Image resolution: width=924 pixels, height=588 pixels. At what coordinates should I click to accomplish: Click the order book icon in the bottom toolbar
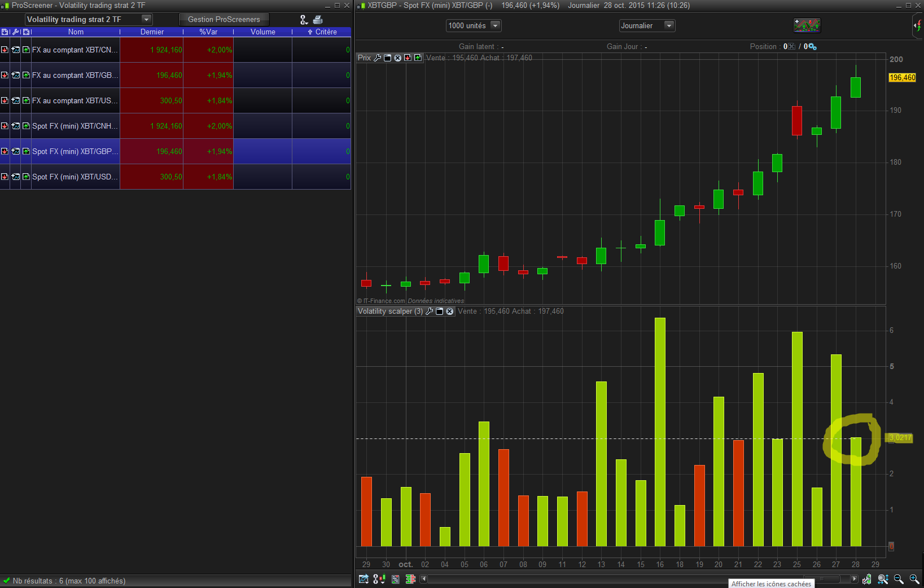410,579
